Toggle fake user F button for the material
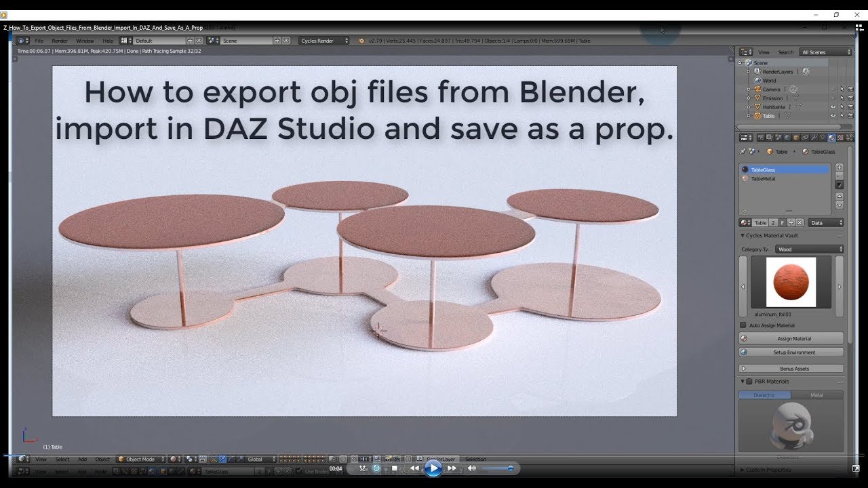 coord(782,222)
